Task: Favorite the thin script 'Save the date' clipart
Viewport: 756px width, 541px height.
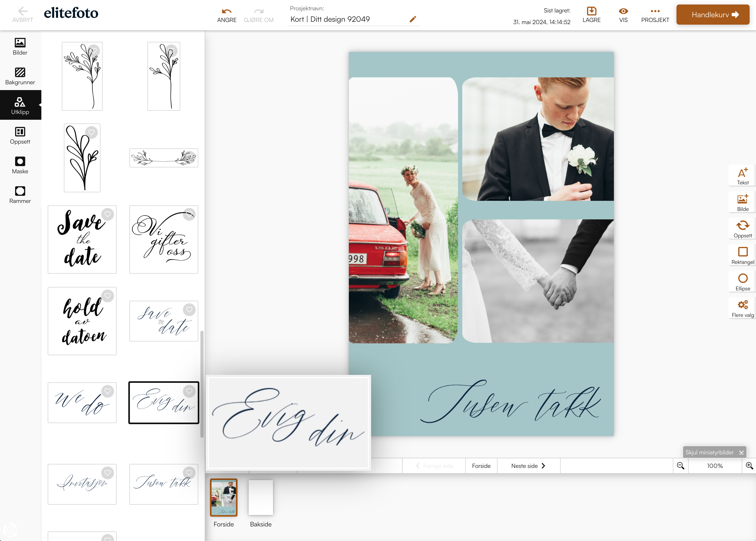Action: [x=189, y=309]
